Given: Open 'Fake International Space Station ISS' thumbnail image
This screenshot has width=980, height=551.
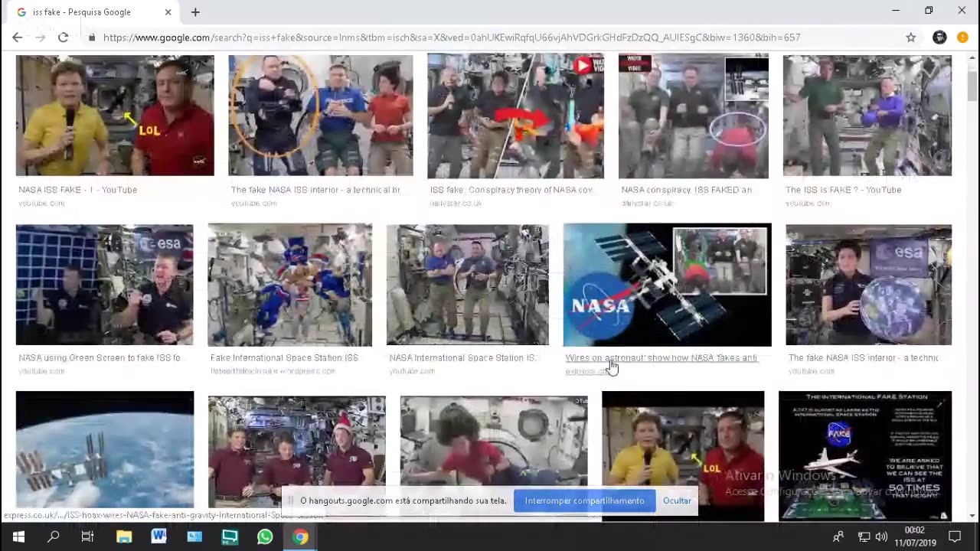Looking at the screenshot, I should 289,285.
